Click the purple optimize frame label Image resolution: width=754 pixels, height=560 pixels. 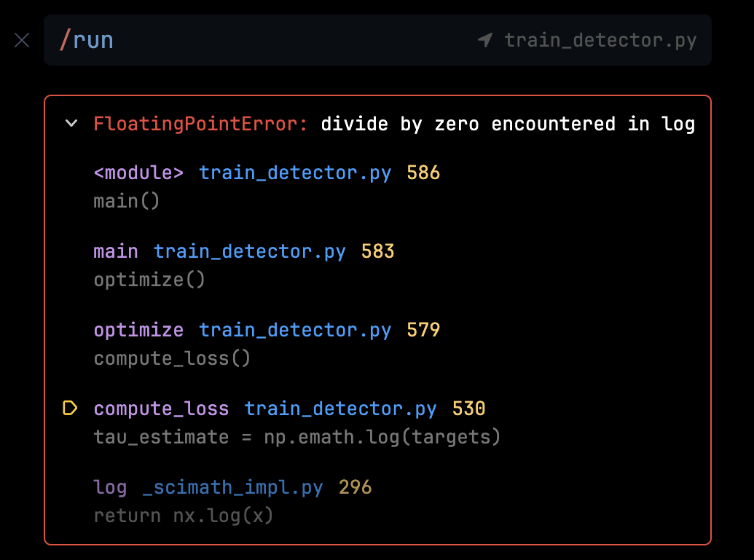click(x=138, y=330)
